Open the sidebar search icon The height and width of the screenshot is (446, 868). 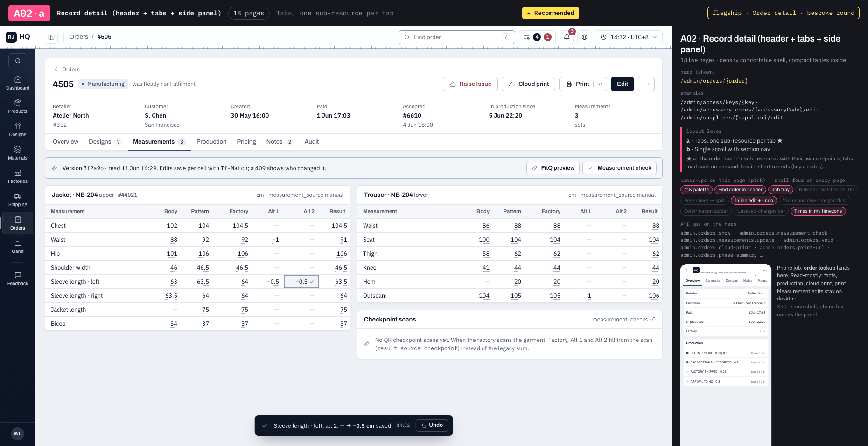click(x=18, y=61)
